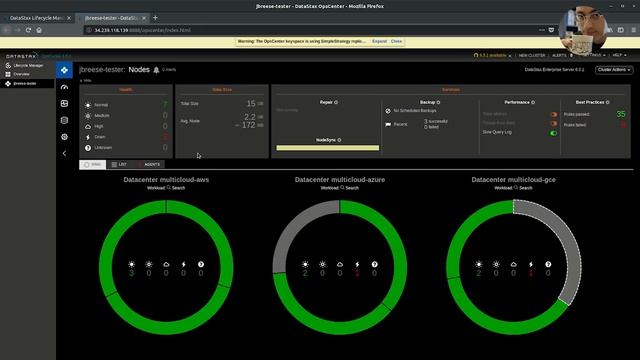Open the Help menu dropdown
This screenshot has width=640, height=360.
[x=619, y=55]
